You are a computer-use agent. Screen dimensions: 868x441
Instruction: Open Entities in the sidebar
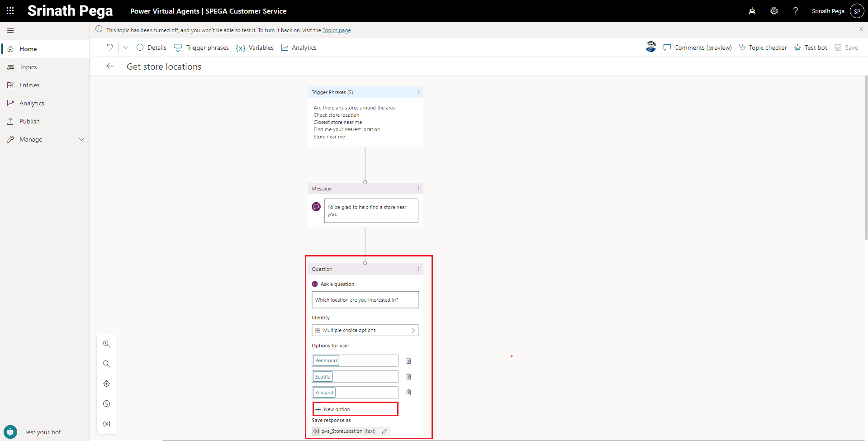29,85
